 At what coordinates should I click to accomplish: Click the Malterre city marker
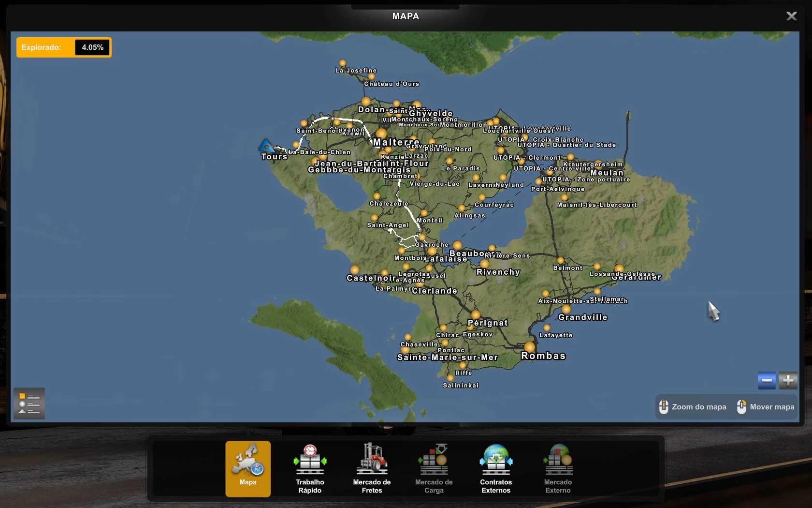coord(381,134)
